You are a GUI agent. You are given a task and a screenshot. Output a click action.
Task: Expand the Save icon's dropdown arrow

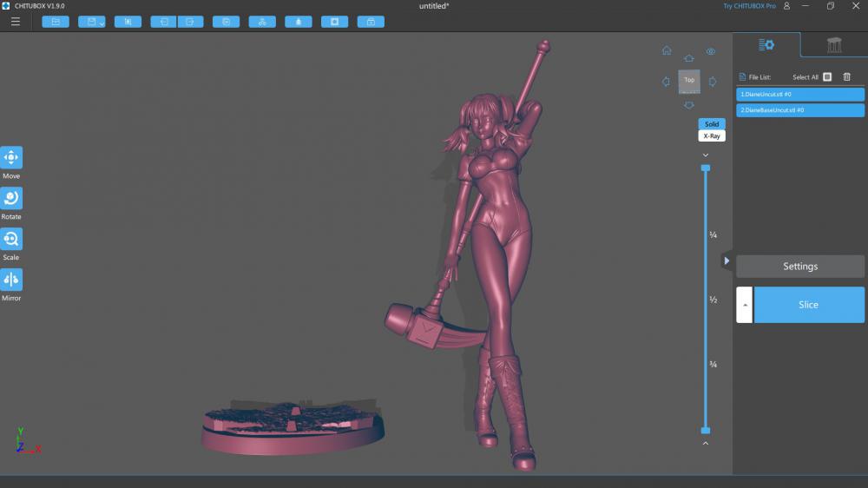click(x=102, y=23)
